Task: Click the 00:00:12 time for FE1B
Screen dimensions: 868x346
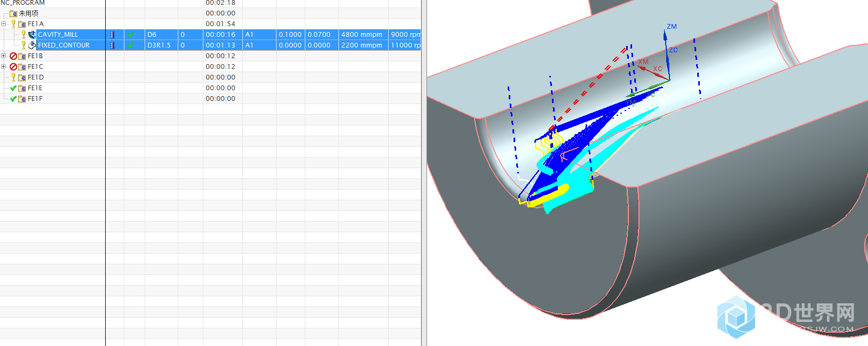Action: 220,56
